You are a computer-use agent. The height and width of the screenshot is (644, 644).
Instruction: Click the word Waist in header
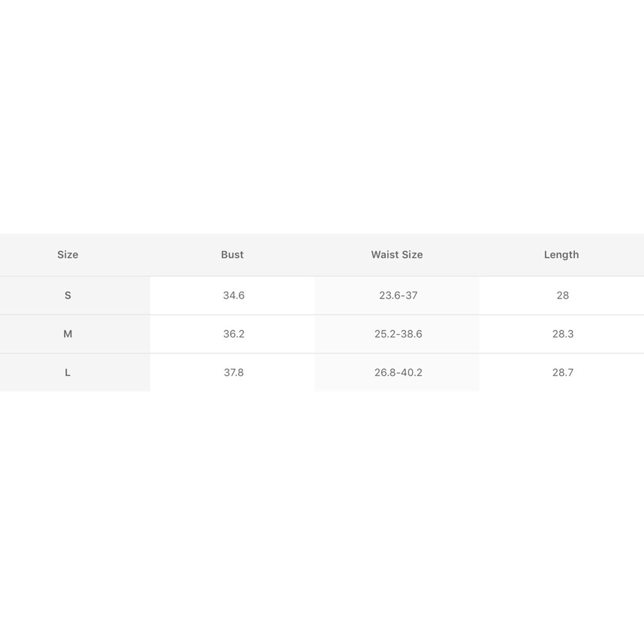[384, 254]
